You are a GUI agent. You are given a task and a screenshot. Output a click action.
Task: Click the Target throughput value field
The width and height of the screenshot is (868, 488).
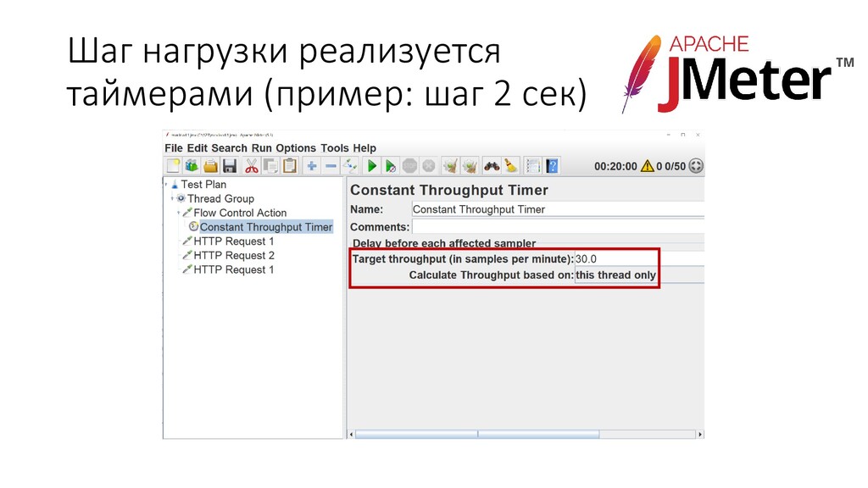tap(639, 259)
